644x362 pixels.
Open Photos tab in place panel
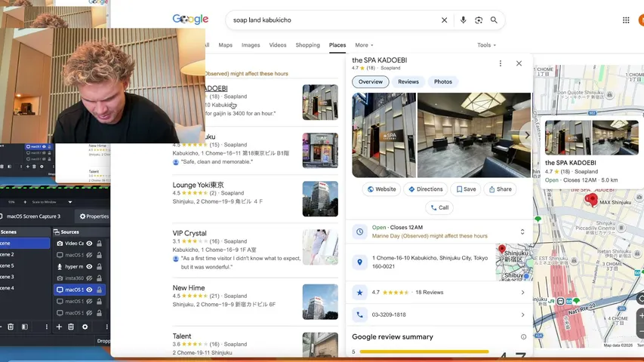tap(442, 81)
